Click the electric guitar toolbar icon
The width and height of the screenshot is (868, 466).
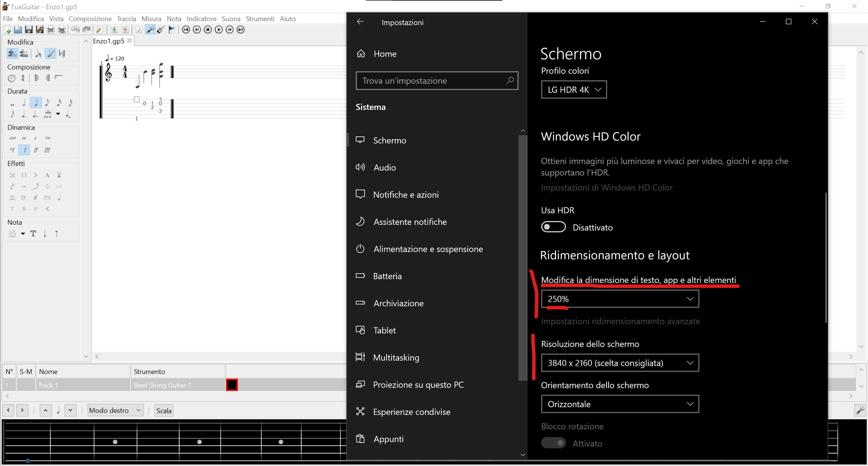coord(161,30)
